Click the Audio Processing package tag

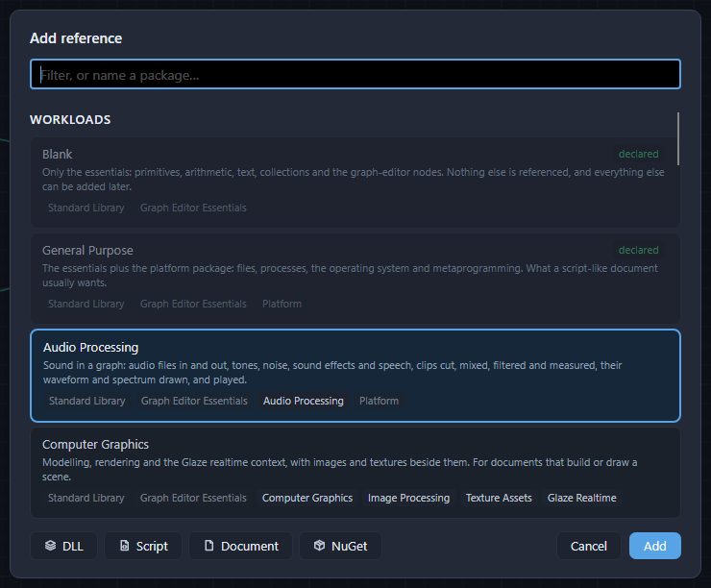tap(304, 401)
